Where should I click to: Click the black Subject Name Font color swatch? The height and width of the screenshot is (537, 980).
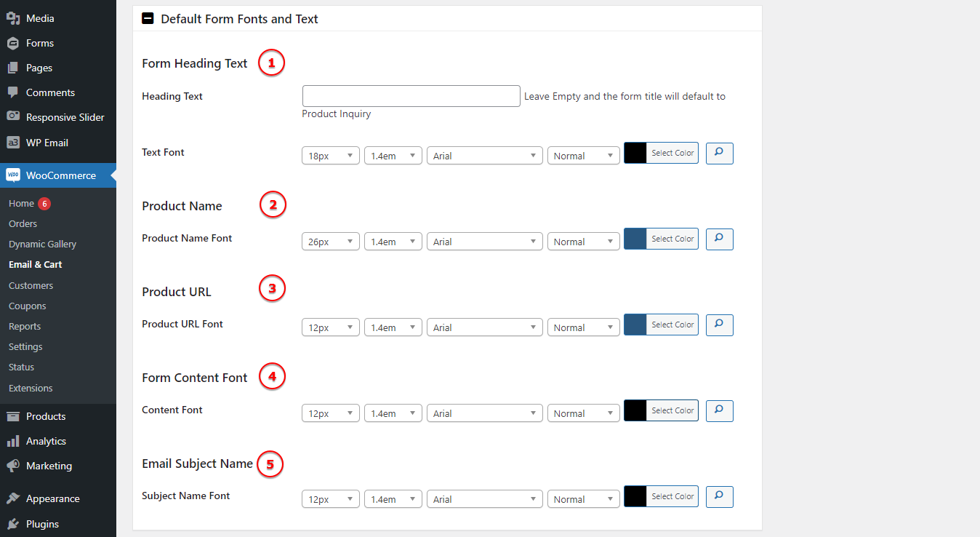(635, 496)
